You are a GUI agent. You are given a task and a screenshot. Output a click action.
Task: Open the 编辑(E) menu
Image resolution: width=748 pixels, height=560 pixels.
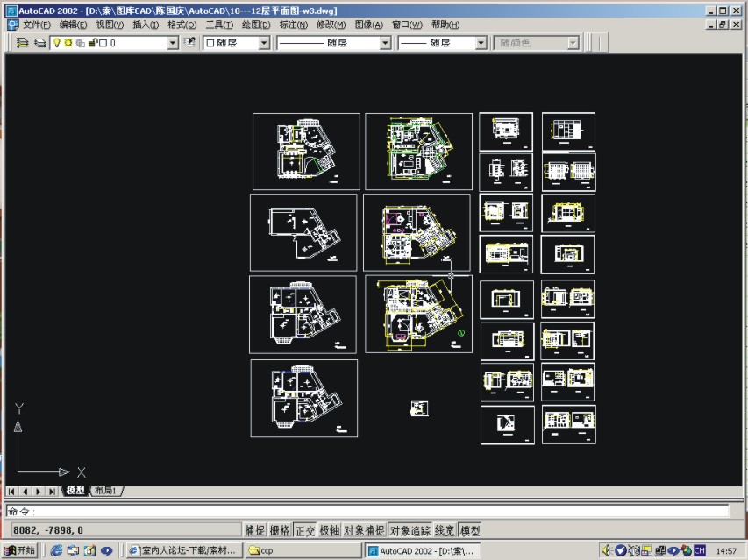click(x=73, y=25)
